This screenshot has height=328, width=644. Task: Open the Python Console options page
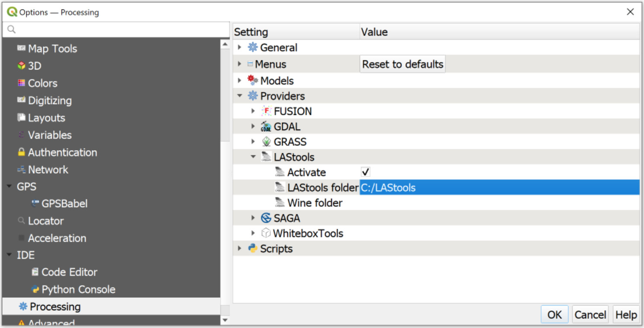click(78, 289)
